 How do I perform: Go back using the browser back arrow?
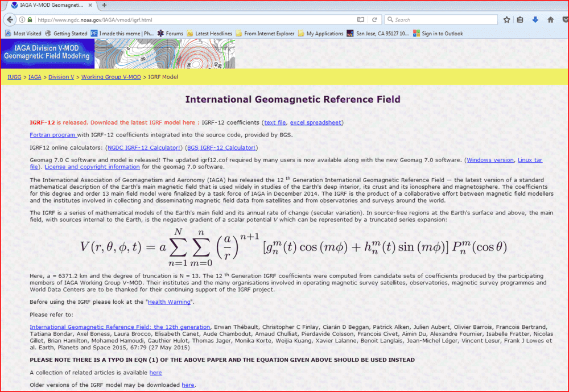[x=10, y=19]
